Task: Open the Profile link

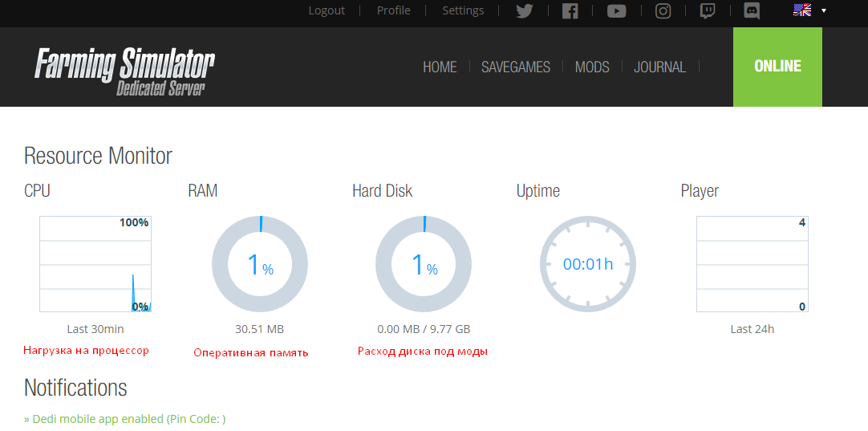Action: (394, 10)
